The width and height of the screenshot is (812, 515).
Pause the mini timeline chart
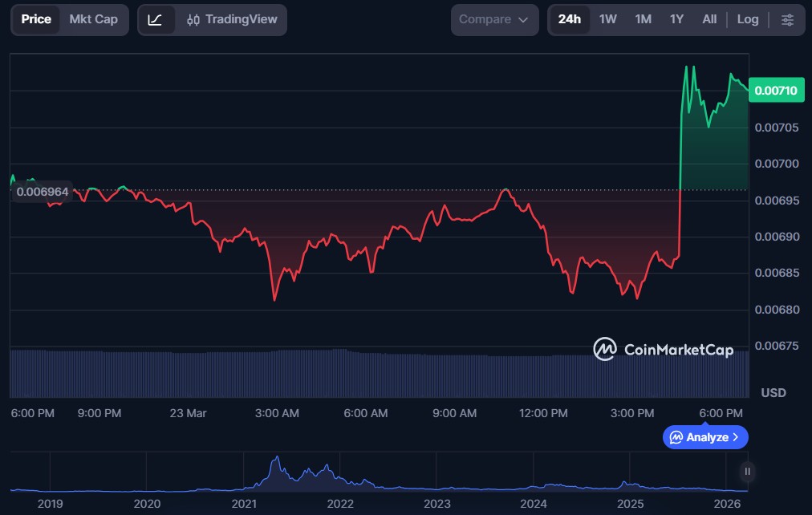coord(747,472)
